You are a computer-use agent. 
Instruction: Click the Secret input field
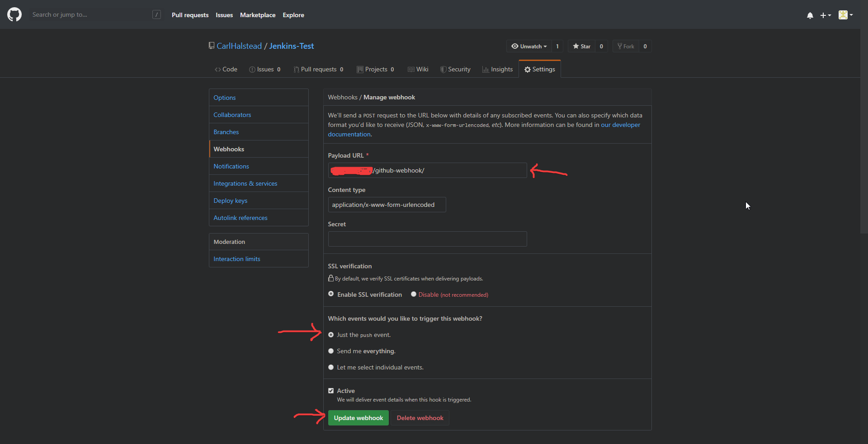coord(427,239)
